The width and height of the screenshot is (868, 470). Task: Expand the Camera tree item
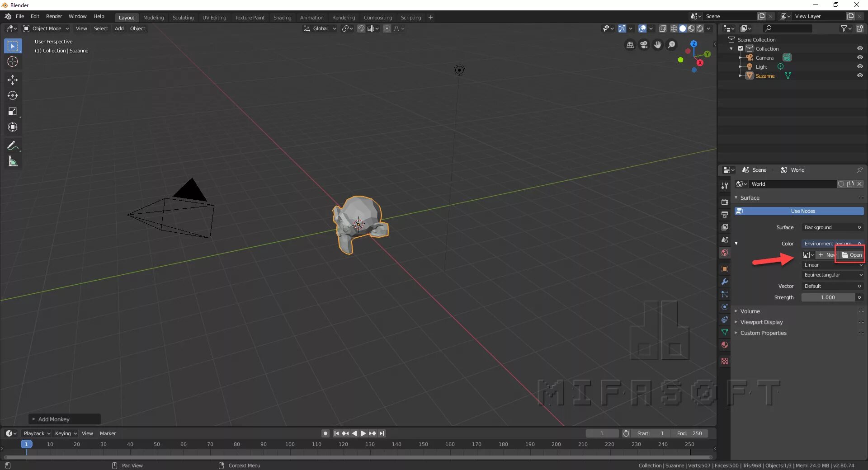741,58
